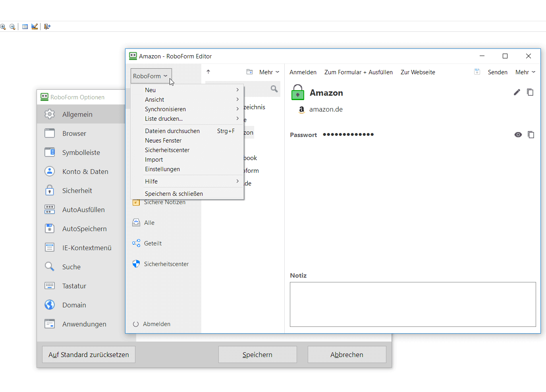Open the amazon.de link
This screenshot has height=392, width=546.
click(x=326, y=109)
